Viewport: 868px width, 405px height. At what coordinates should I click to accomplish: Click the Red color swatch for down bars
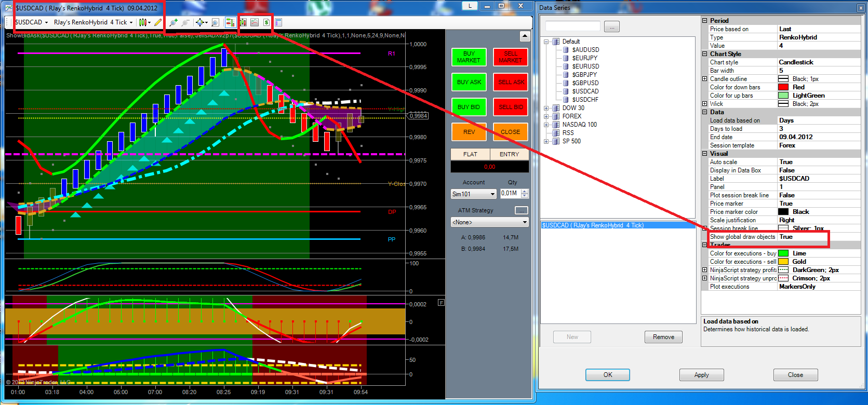point(783,87)
